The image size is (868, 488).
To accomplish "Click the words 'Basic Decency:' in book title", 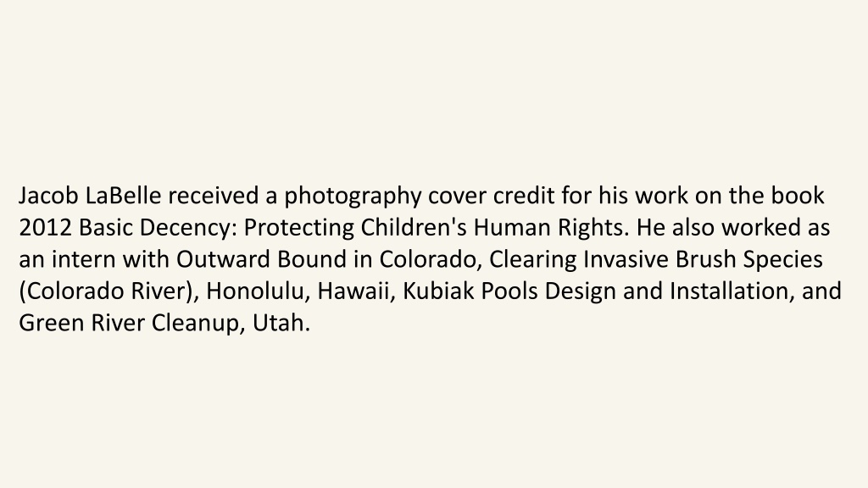I will coord(159,229).
